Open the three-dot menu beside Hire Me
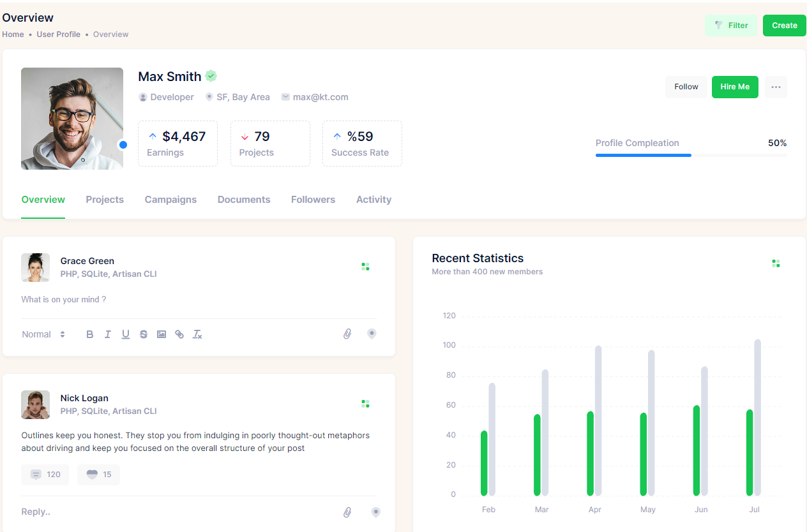Viewport: 807px width, 532px height. 776,87
